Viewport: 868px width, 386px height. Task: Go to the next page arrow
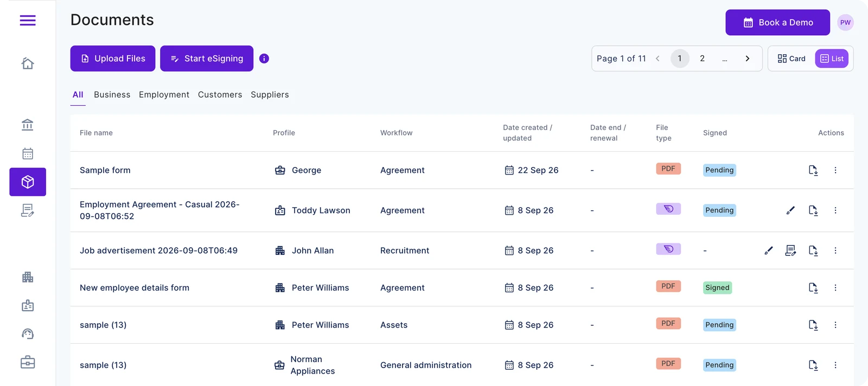pos(748,59)
